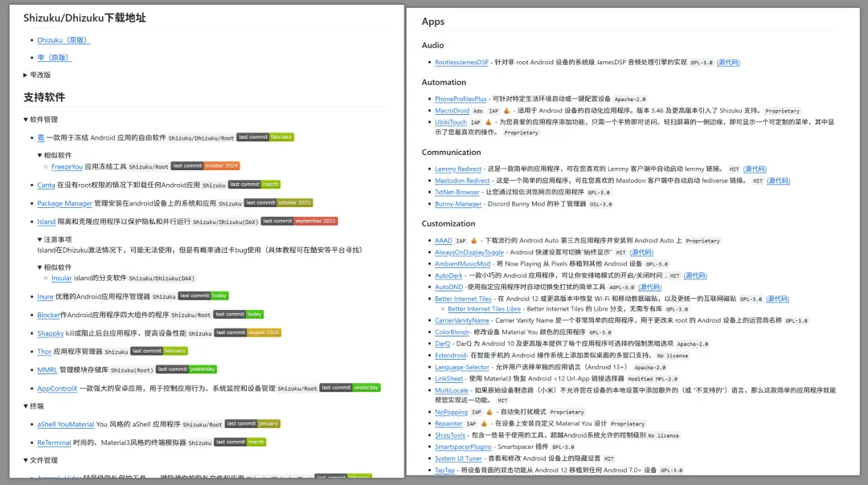
Task: Open the Shappky link
Action: [x=51, y=333]
